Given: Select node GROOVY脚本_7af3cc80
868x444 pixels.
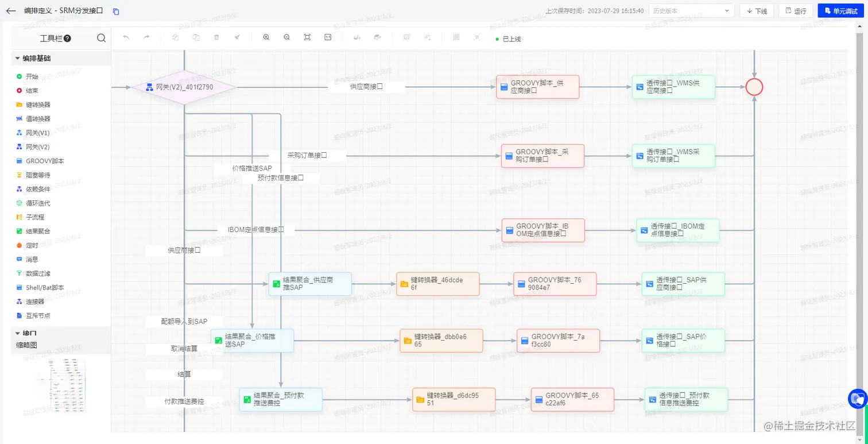Looking at the screenshot, I should 559,341.
